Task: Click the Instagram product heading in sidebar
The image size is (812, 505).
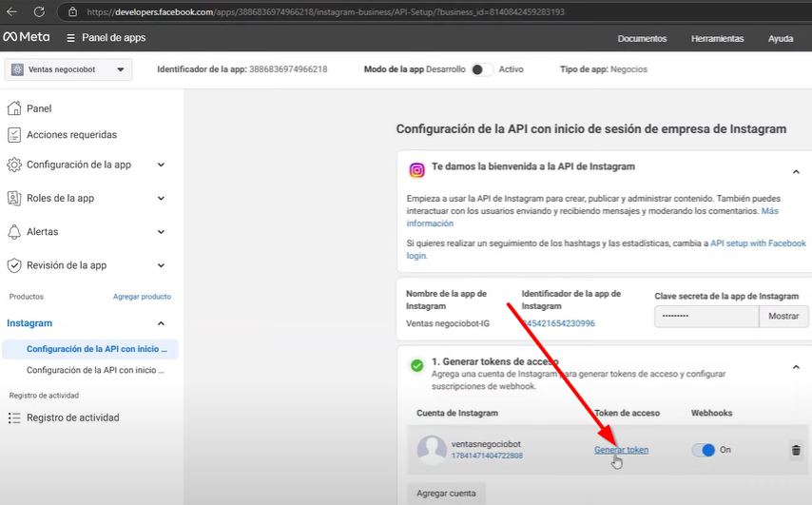Action: [x=29, y=323]
